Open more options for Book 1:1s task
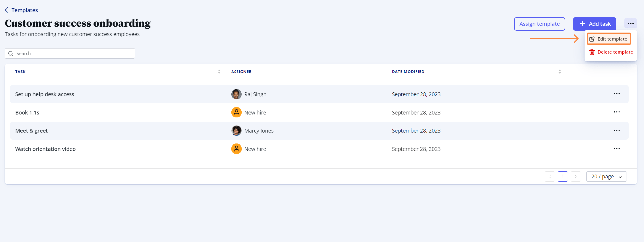This screenshot has height=242, width=644. point(616,112)
